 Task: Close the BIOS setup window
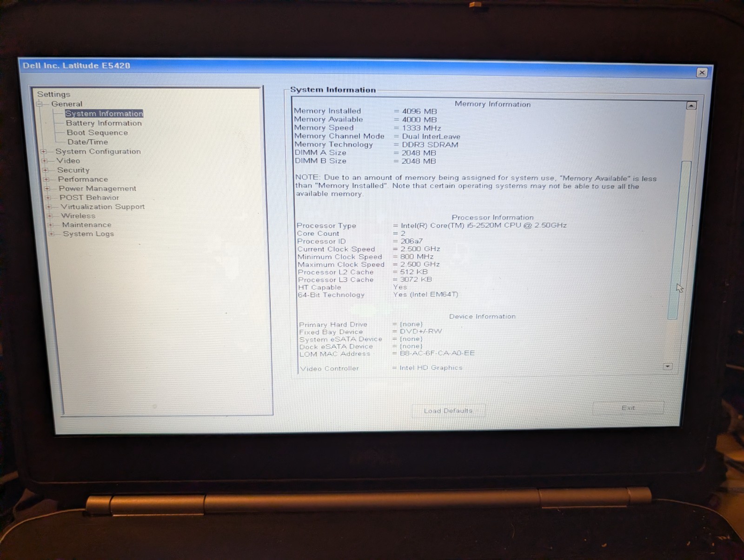(702, 73)
